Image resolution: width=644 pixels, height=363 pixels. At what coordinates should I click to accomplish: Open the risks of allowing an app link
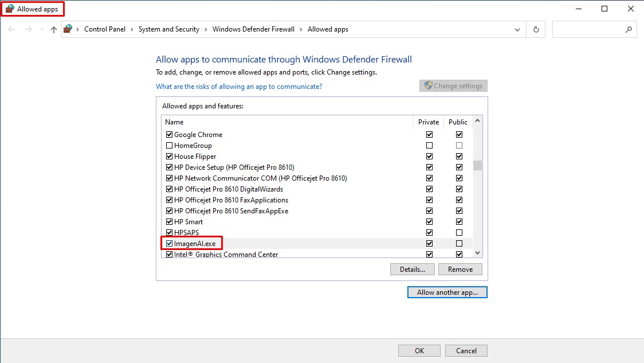click(239, 87)
